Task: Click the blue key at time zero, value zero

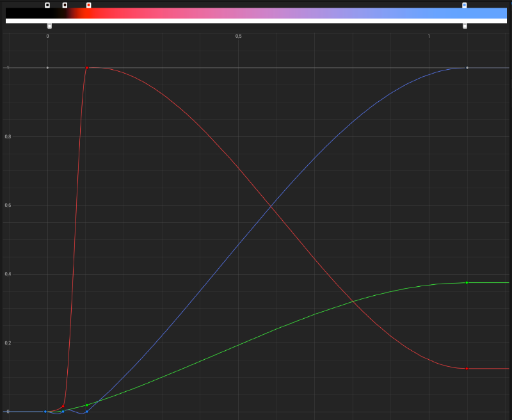Action: point(45,412)
